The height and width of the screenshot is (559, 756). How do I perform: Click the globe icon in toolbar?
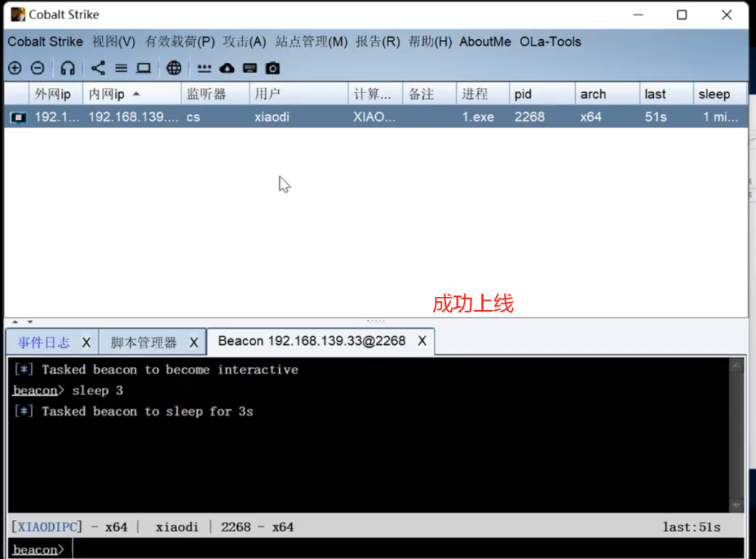coord(173,68)
